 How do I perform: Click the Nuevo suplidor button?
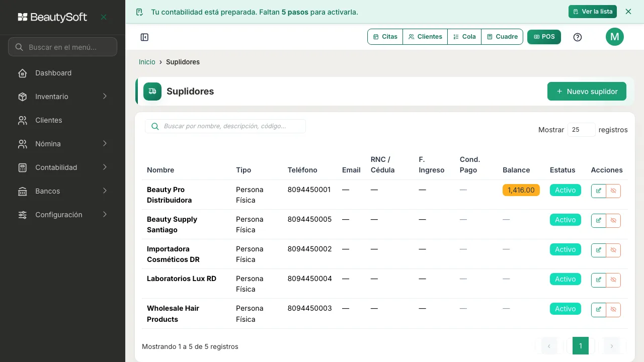587,92
